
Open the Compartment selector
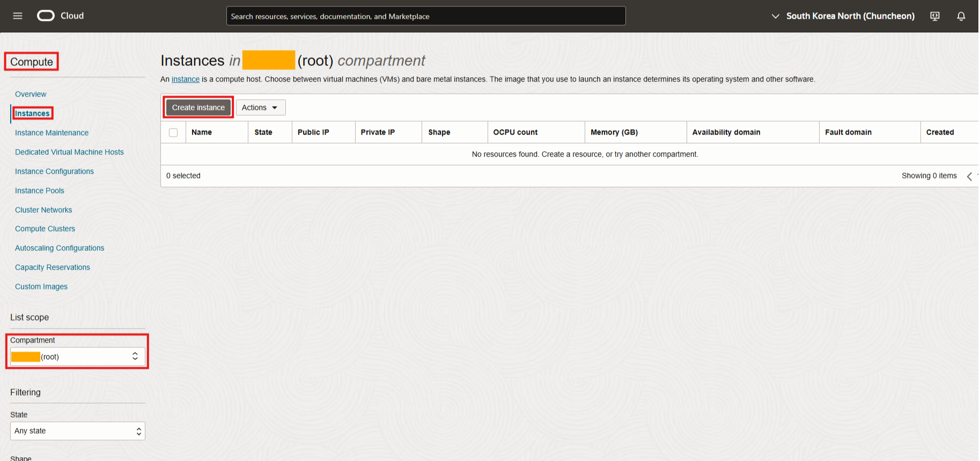[x=78, y=357]
